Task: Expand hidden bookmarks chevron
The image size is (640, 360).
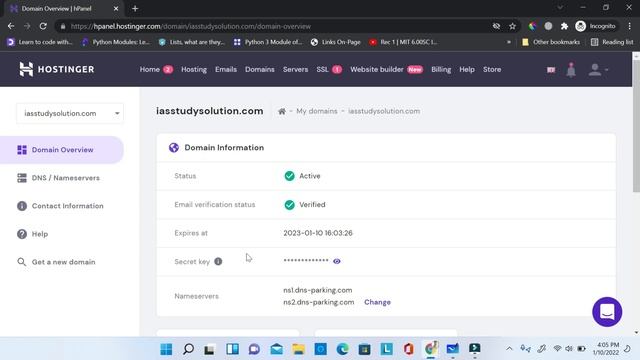Action: (x=509, y=42)
